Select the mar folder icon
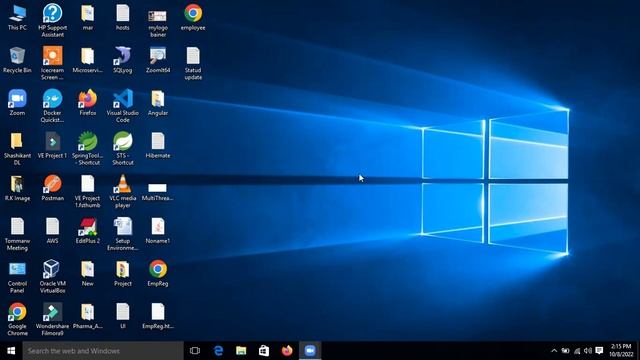640x360 pixels. [x=88, y=18]
